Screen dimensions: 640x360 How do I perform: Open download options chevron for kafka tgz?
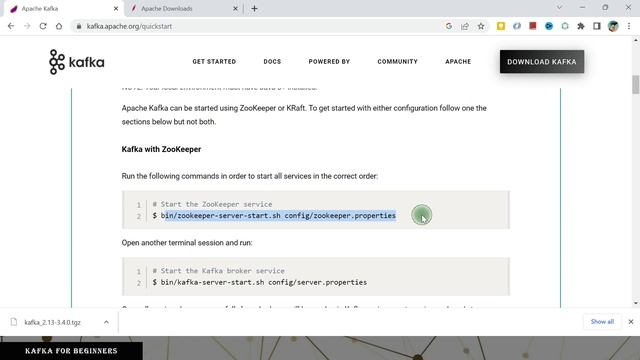[106, 322]
